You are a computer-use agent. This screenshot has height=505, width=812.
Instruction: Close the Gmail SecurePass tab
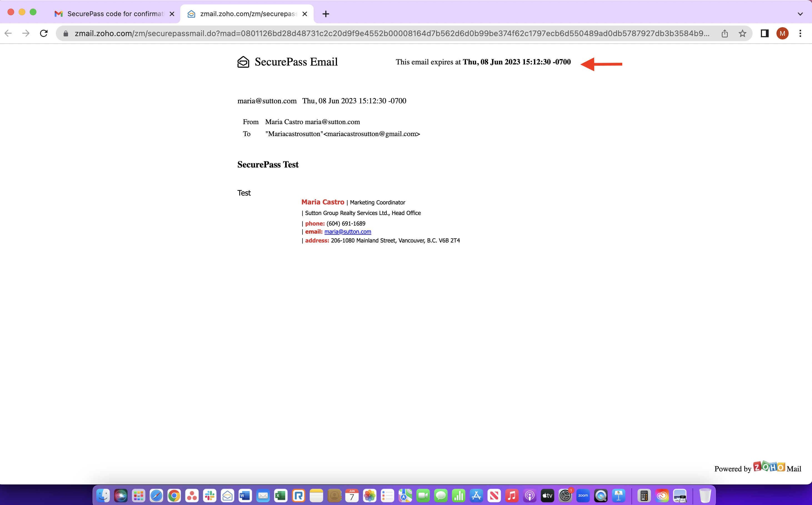pos(172,14)
